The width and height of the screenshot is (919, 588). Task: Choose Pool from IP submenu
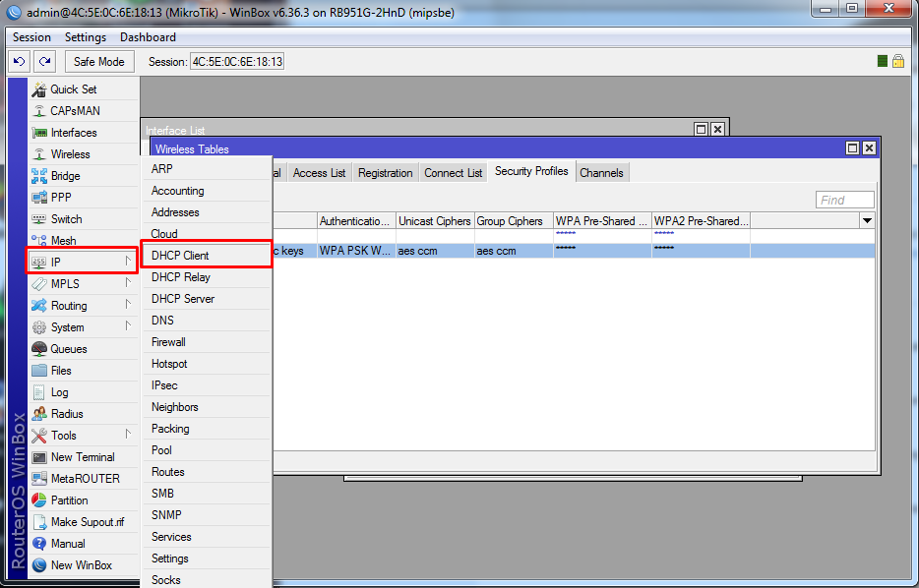pyautogui.click(x=207, y=450)
